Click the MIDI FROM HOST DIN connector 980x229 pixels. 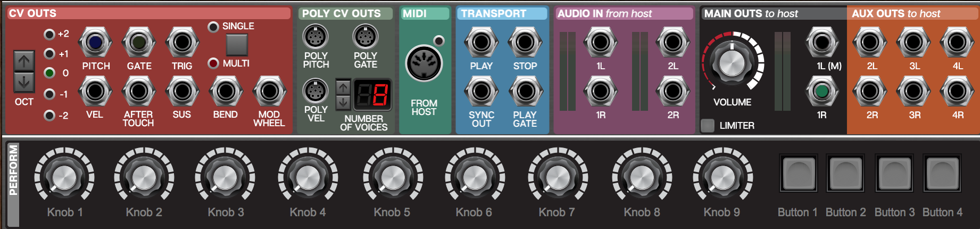[x=424, y=63]
